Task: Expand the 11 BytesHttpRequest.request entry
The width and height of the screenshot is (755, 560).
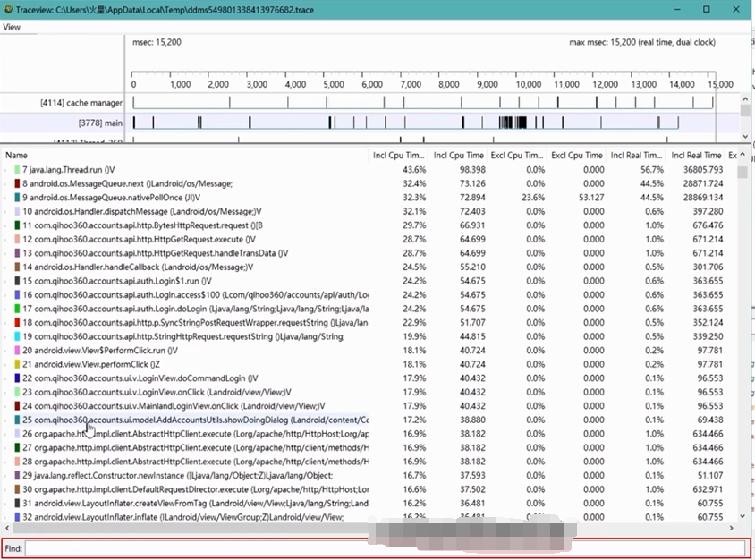Action: coord(5,225)
